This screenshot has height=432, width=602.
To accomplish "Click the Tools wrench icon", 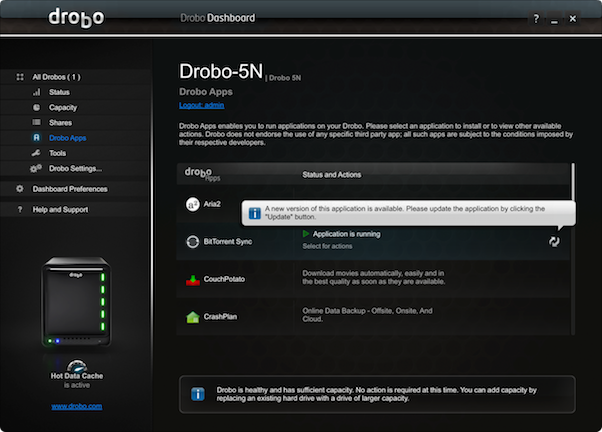I will click(36, 153).
